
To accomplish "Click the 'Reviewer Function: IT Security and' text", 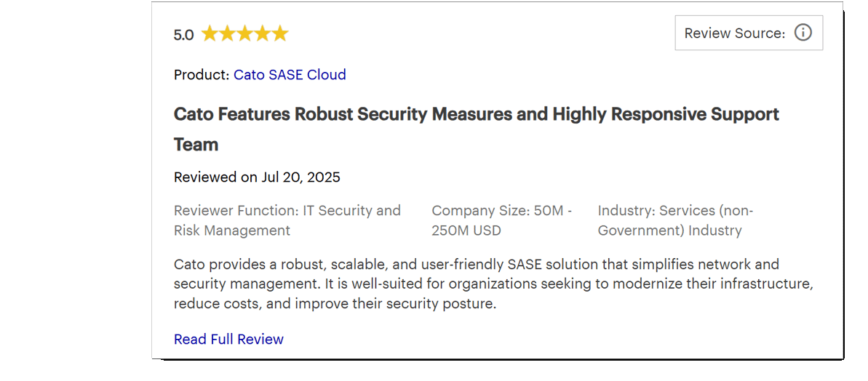I will pos(287,210).
